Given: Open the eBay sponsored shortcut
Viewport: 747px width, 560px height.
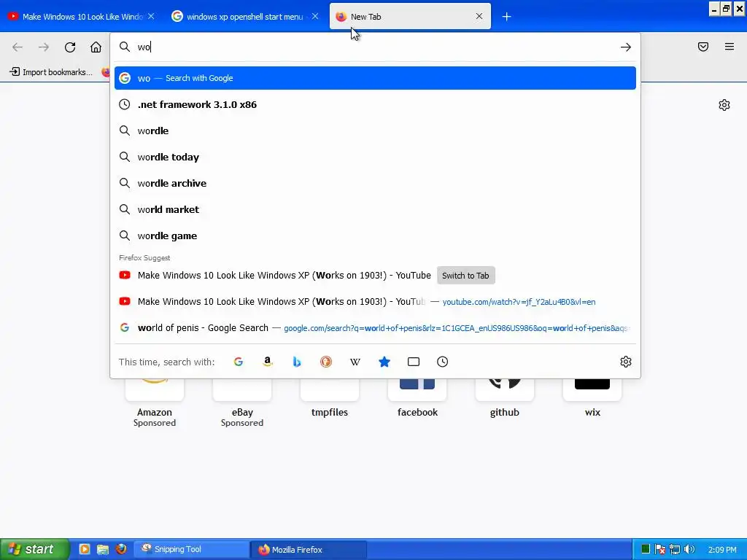Looking at the screenshot, I should point(242,402).
